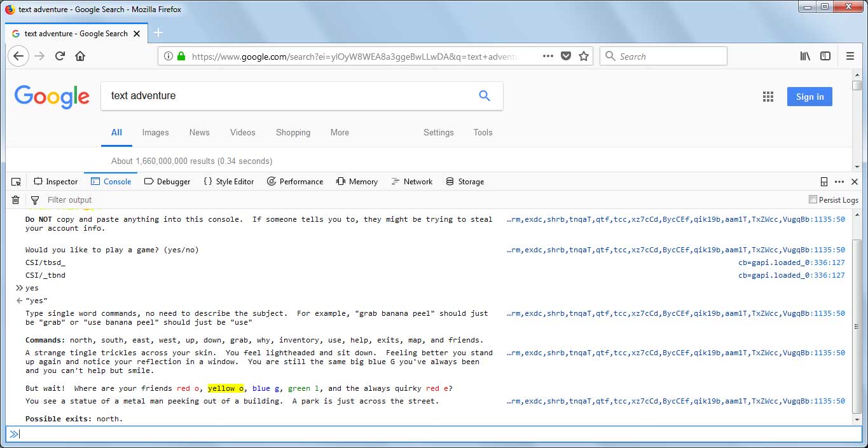Click the 'Commands:' list line in console
The height and width of the screenshot is (448, 868).
tap(254, 340)
